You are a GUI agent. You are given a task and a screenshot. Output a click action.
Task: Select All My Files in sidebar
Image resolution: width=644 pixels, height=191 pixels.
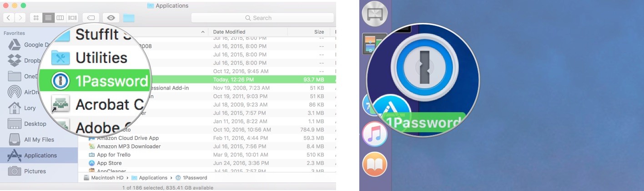39,139
